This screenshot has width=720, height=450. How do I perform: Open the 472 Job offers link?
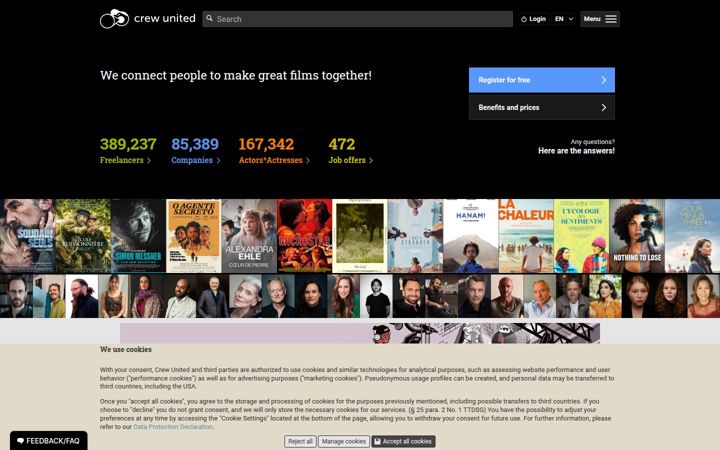click(350, 151)
